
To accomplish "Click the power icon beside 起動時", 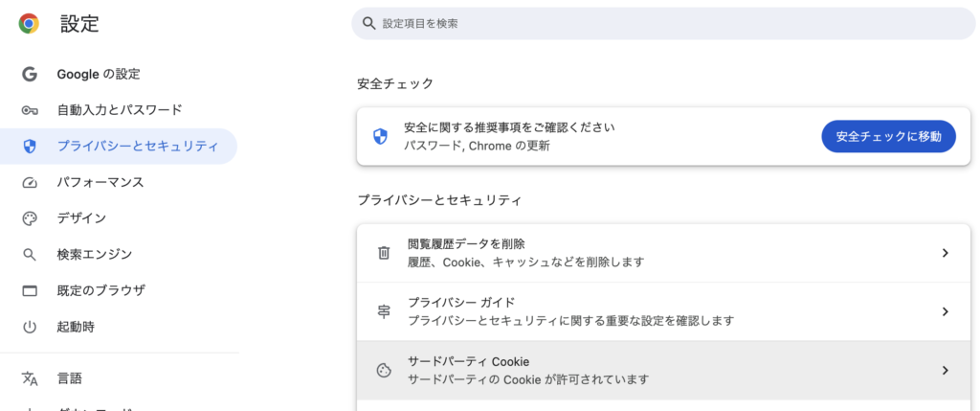I will [30, 327].
